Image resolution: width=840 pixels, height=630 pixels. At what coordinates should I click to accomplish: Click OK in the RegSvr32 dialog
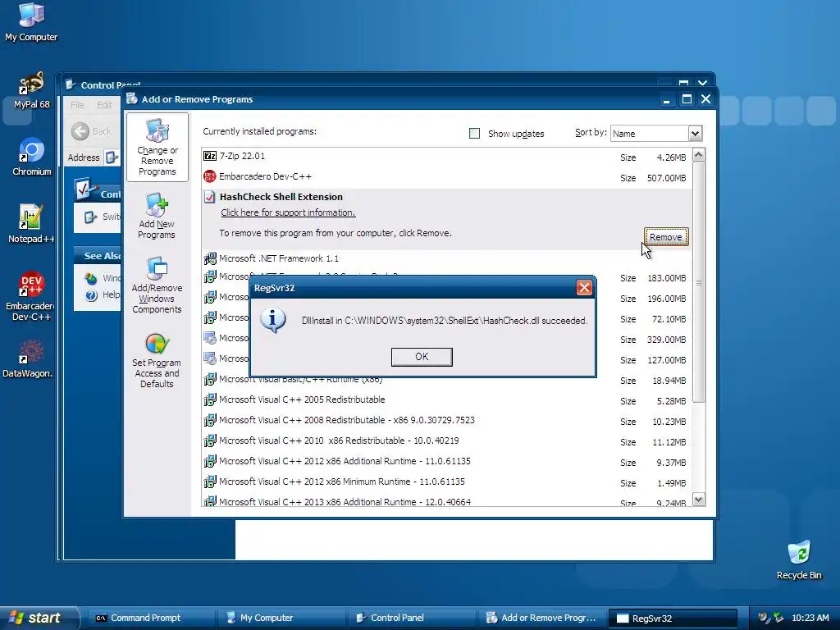422,357
